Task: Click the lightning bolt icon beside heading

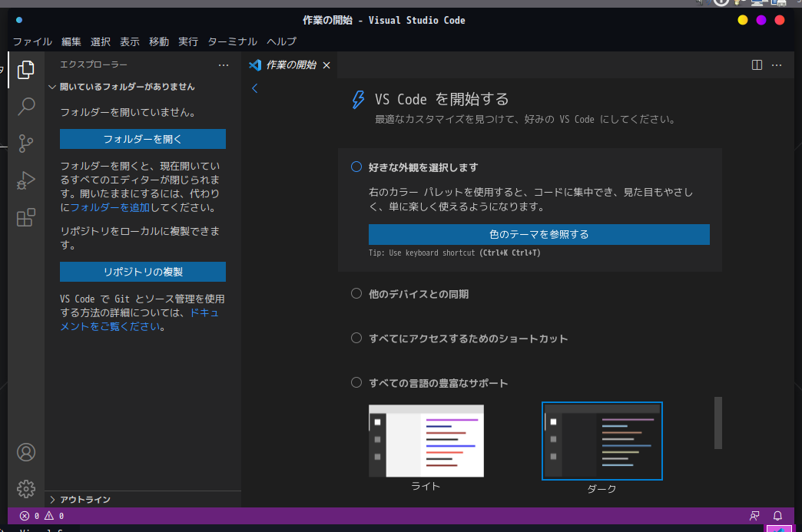Action: point(358,99)
